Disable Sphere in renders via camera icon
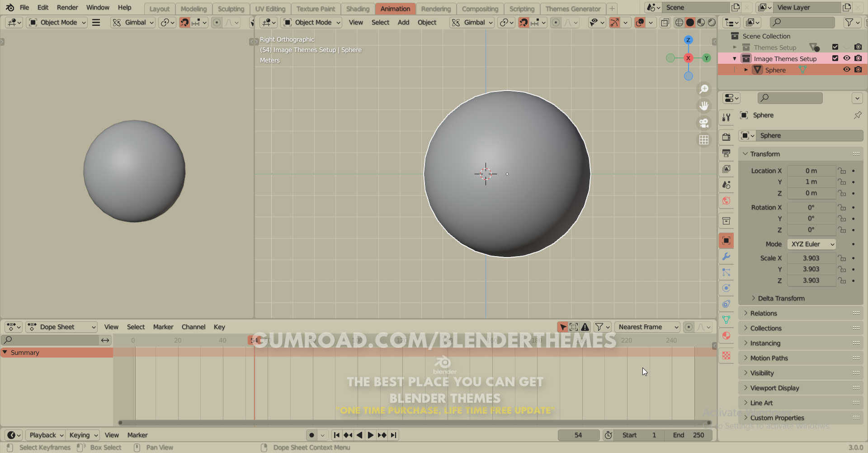The height and width of the screenshot is (453, 868). [x=858, y=70]
